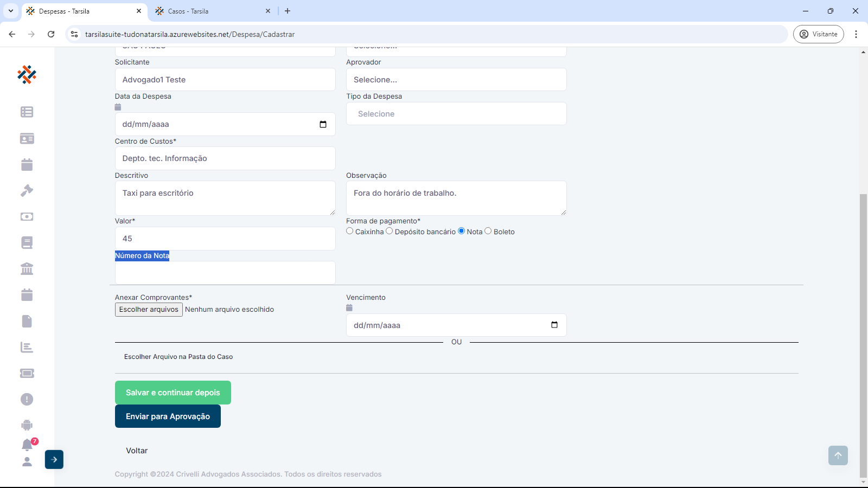Open the Tipo da Despesa dropdown
This screenshot has height=488, width=868.
tap(456, 114)
